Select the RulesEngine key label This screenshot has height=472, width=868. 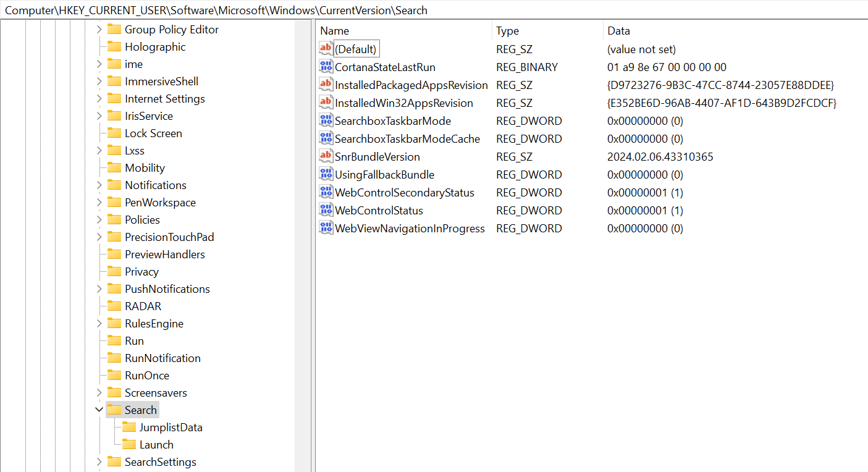click(154, 323)
